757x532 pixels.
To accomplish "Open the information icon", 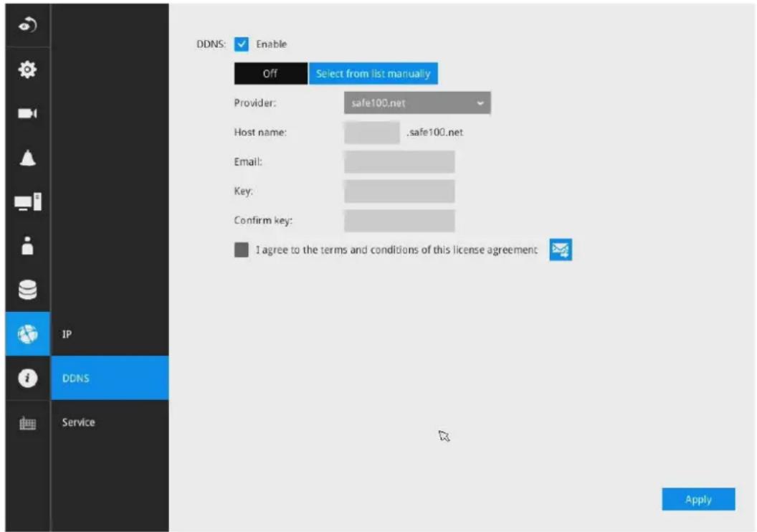I will pyautogui.click(x=27, y=378).
